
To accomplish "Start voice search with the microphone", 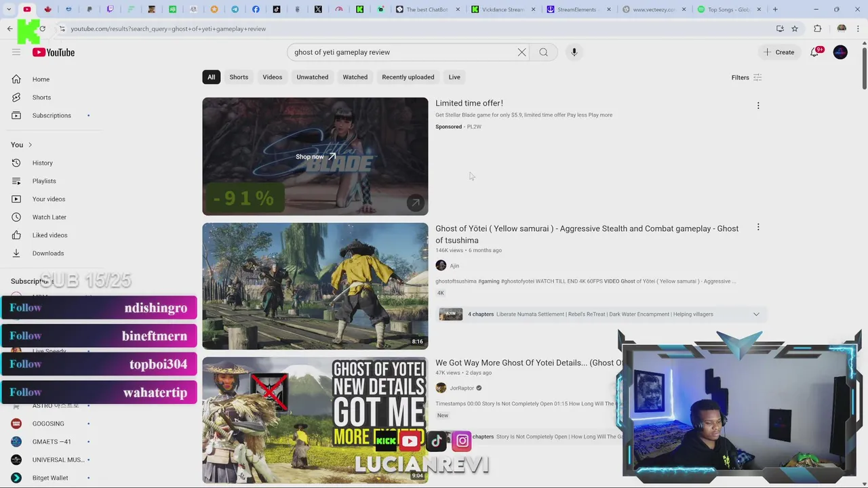I will click(x=574, y=52).
